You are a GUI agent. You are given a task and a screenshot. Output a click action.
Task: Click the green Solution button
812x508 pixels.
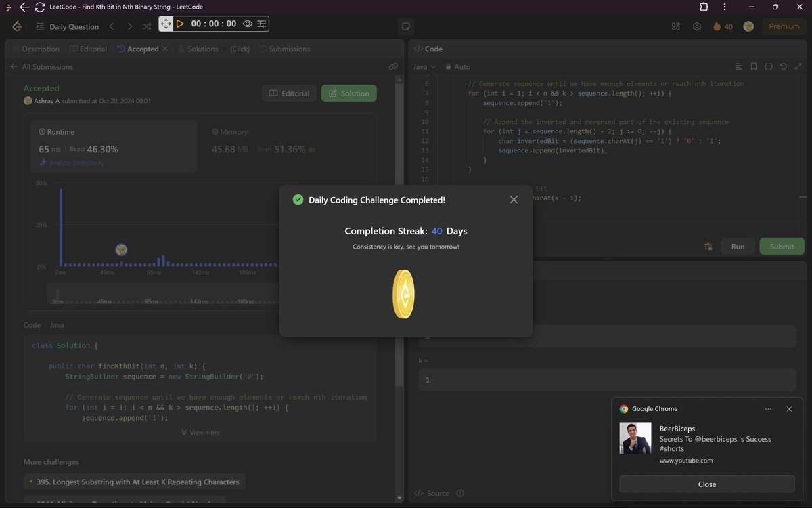[x=349, y=93]
